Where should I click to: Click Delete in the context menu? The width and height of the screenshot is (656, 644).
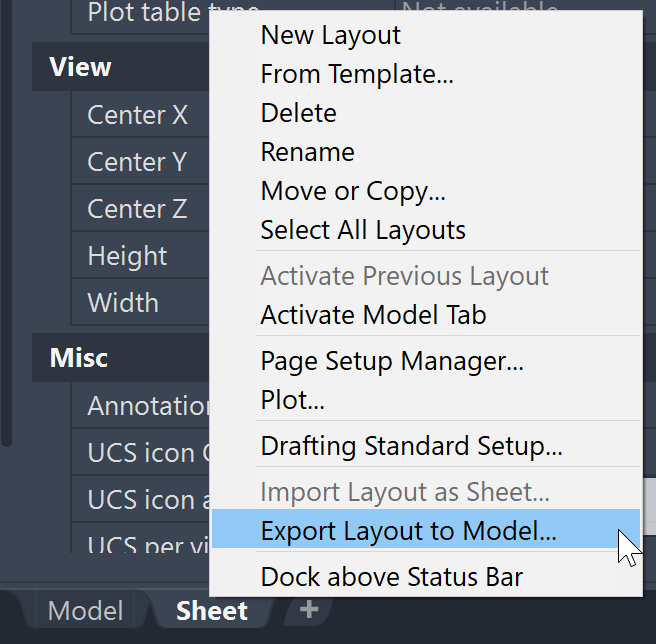pos(298,113)
